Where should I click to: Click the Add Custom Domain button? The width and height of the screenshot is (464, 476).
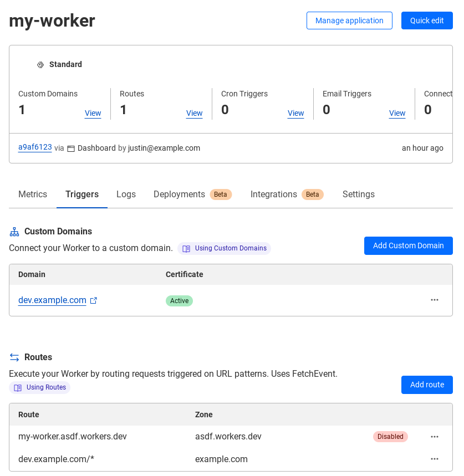408,245
